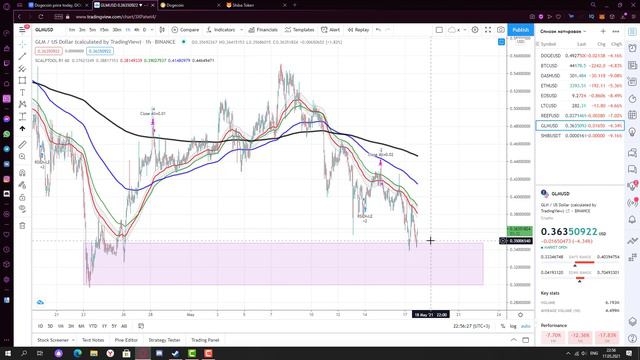The image size is (640, 360).
Task: Click the Compare symbol button
Action: 185,29
